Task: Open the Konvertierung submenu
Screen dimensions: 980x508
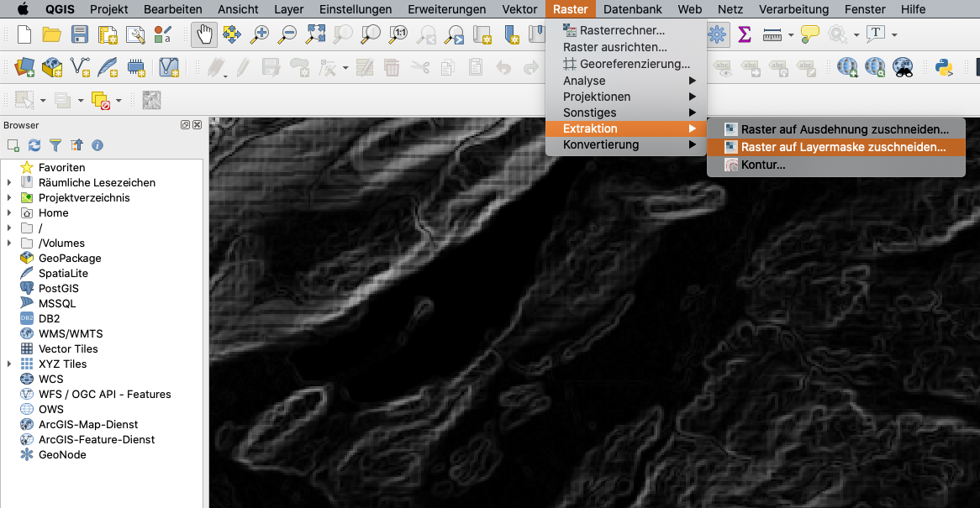Action: (601, 144)
